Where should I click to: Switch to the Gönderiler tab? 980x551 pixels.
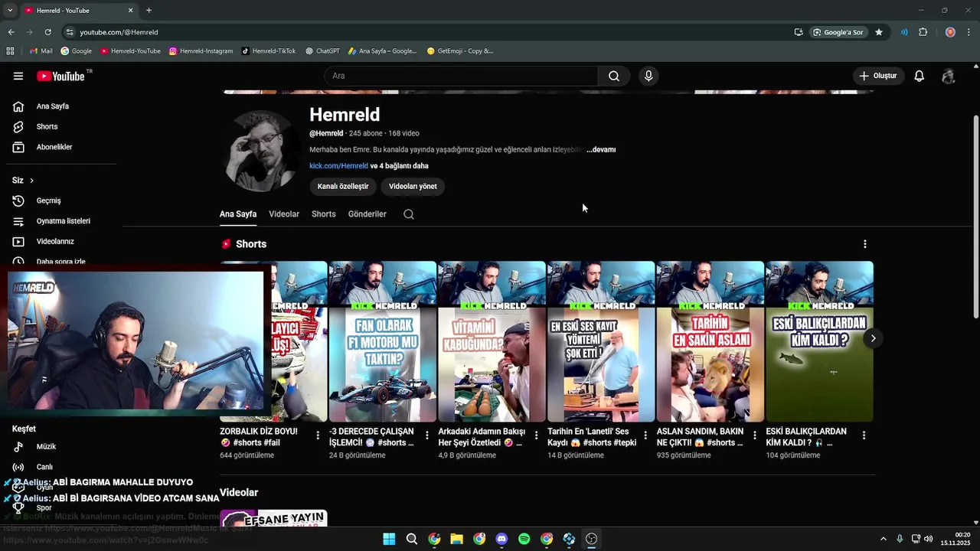pos(367,214)
